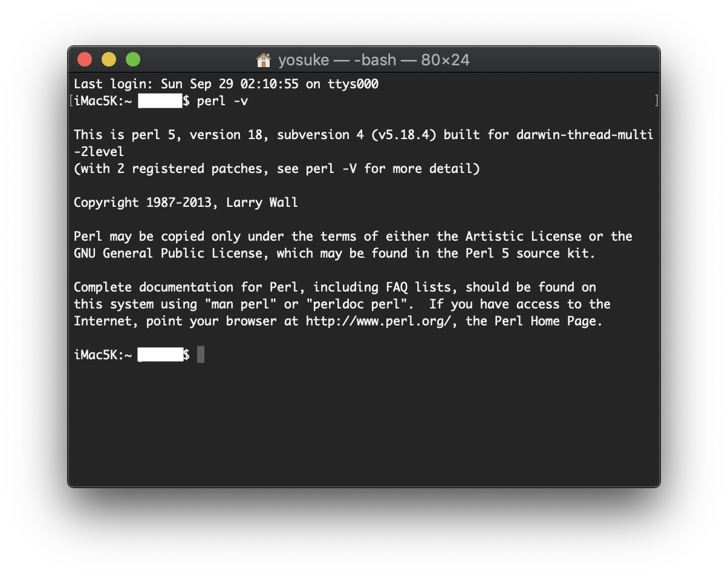728x577 pixels.
Task: Click the title text 'yosuke — -bash — 80×24'
Action: pos(374,60)
